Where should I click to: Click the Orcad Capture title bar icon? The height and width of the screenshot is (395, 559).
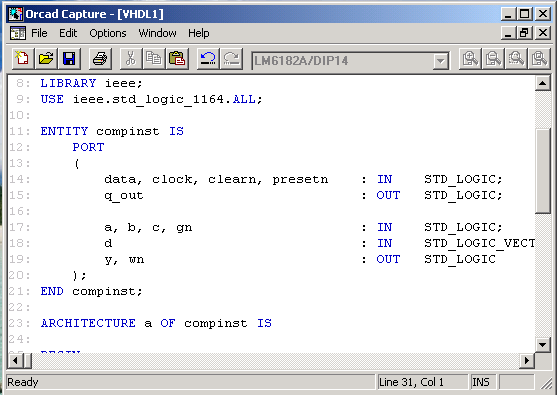pyautogui.click(x=15, y=14)
